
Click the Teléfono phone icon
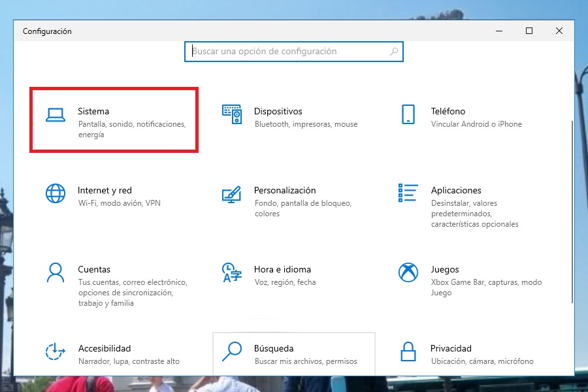pyautogui.click(x=408, y=113)
